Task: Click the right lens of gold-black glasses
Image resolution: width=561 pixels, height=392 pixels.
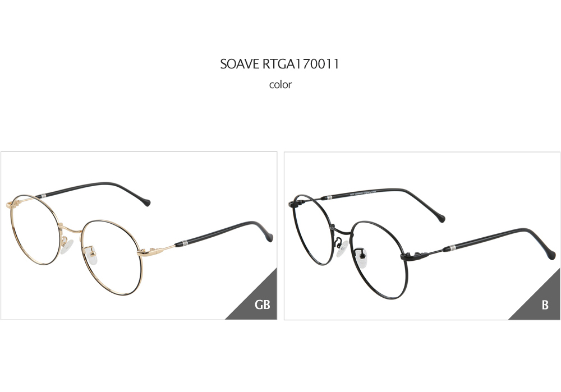Action: point(112,258)
